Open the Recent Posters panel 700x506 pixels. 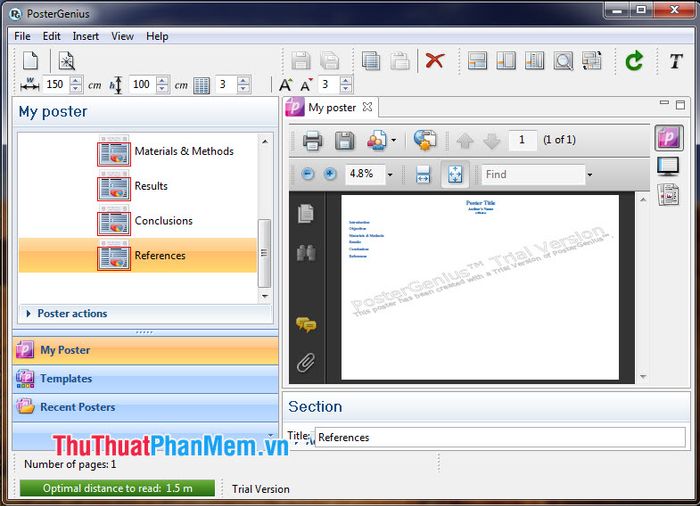(x=77, y=407)
